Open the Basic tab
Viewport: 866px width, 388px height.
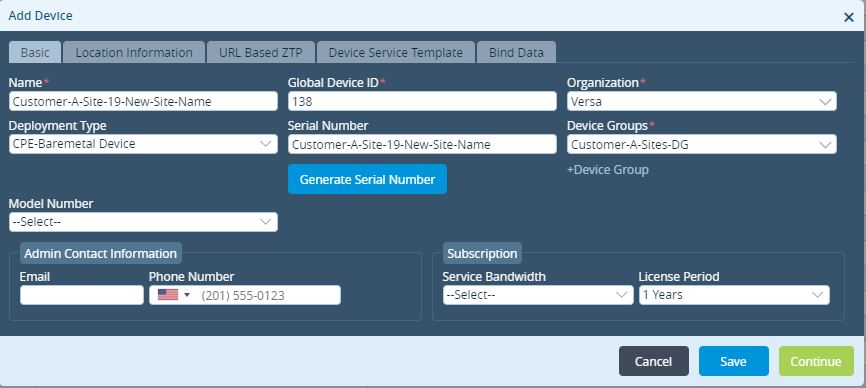click(x=35, y=53)
